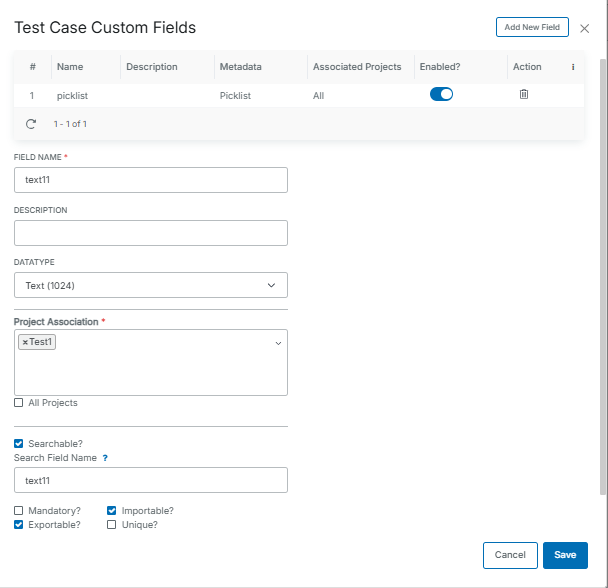
Task: Disable the picklist field toggle
Action: coord(441,94)
